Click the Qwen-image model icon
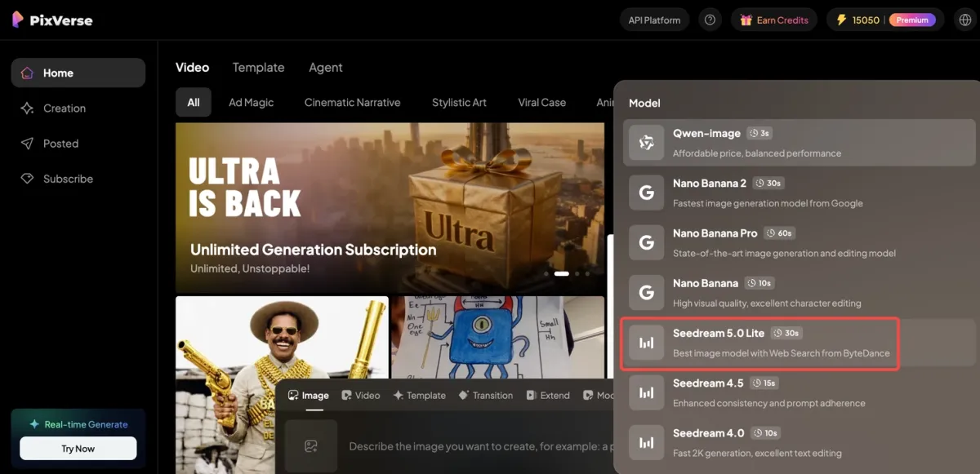The width and height of the screenshot is (980, 474). tap(646, 143)
